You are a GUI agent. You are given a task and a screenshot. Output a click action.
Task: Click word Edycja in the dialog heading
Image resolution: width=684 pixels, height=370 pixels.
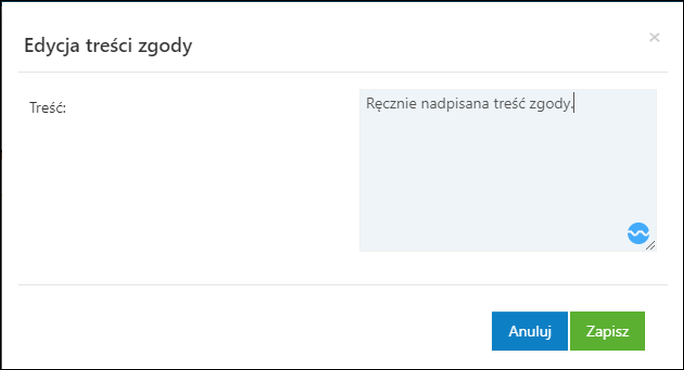click(x=51, y=46)
